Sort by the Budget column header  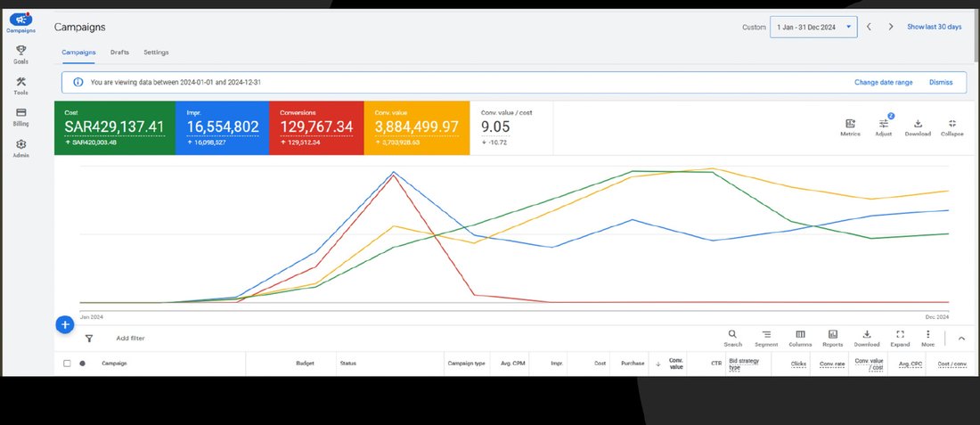point(305,364)
